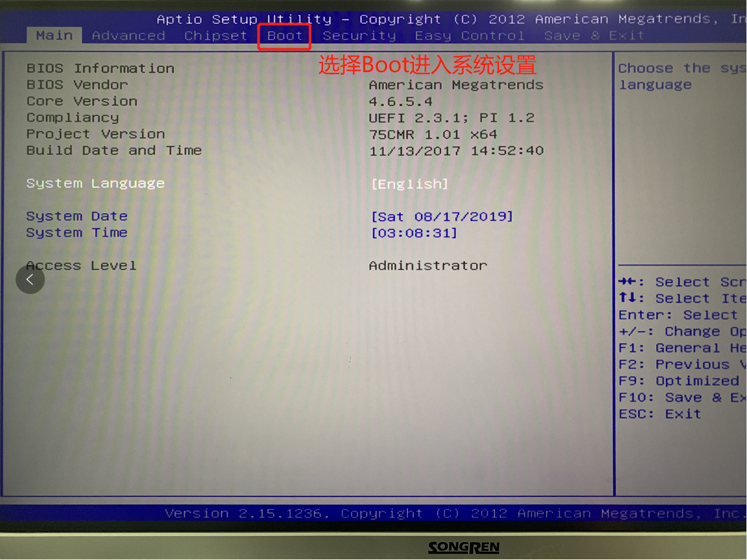Click the System Time label

(77, 233)
